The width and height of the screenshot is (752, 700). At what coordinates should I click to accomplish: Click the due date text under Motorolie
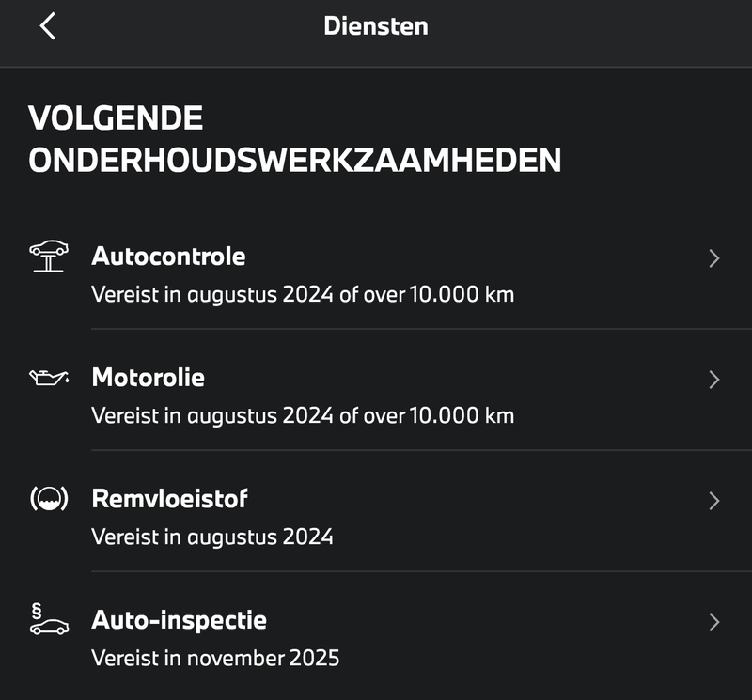coord(303,415)
